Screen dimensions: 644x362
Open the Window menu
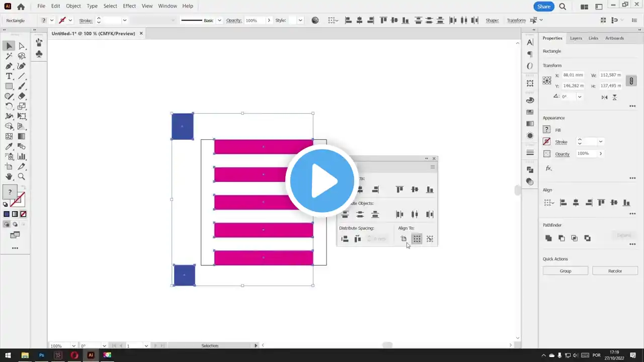(168, 6)
